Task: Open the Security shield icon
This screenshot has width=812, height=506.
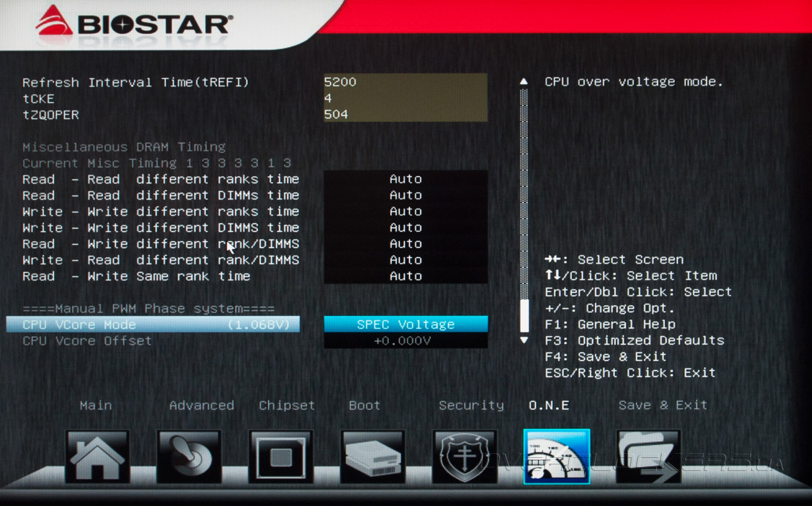Action: coord(465,456)
